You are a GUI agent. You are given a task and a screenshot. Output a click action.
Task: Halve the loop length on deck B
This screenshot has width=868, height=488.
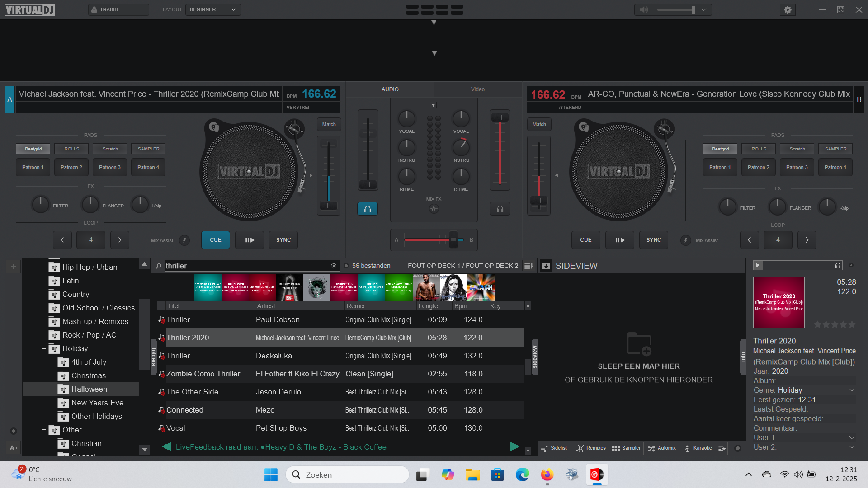[x=750, y=240]
